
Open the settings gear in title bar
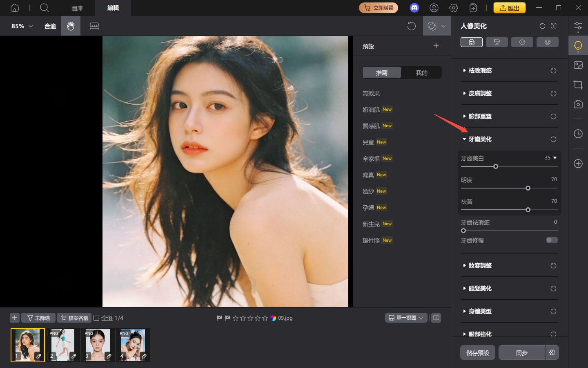tap(454, 8)
